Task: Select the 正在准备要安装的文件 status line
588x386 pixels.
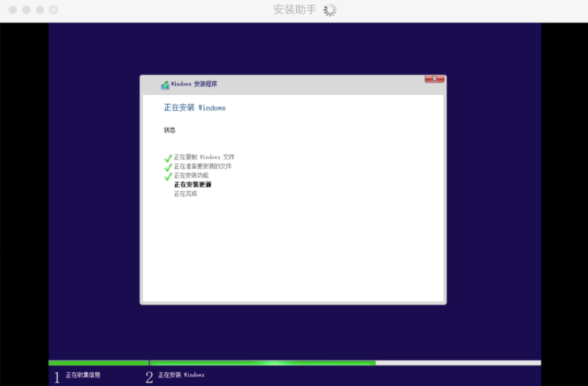Action: (202, 166)
